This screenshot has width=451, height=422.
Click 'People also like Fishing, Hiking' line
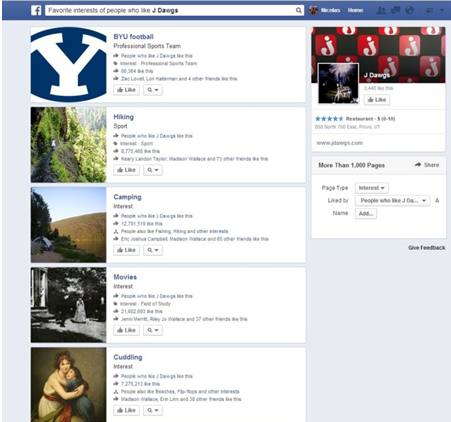[174, 231]
